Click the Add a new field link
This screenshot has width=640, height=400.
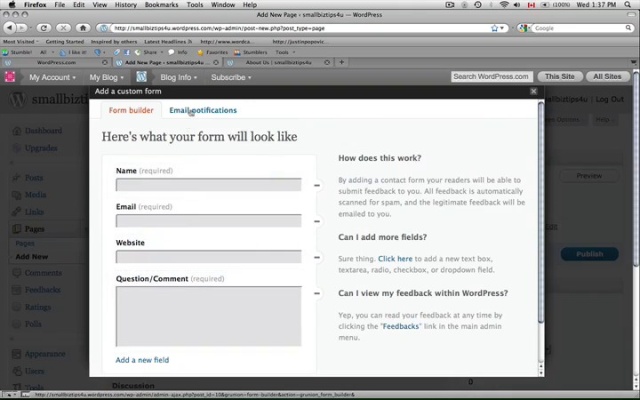(x=142, y=360)
